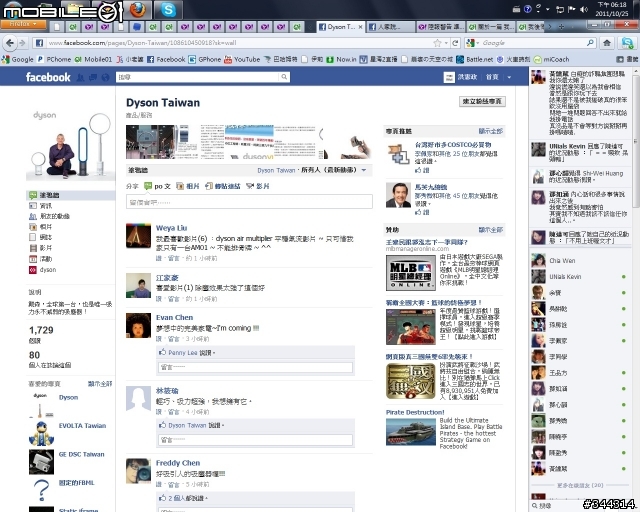This screenshot has width=640, height=512.
Task: Open Weya Liu's profile link
Action: (x=171, y=228)
